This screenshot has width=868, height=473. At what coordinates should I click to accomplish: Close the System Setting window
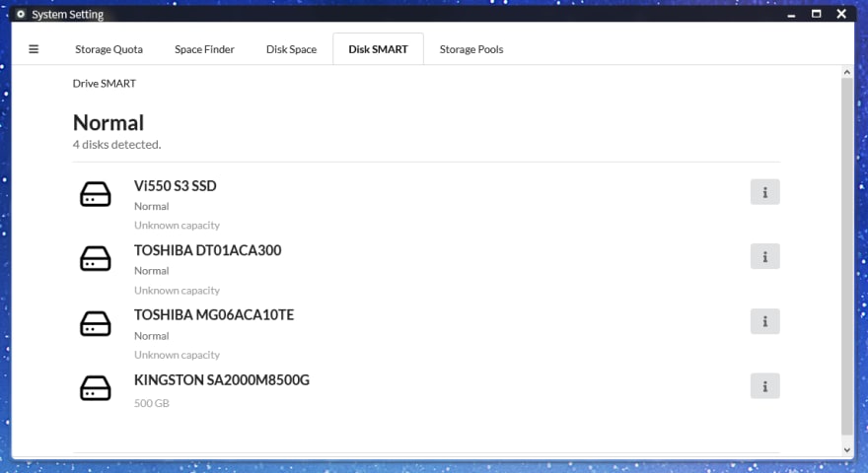841,14
